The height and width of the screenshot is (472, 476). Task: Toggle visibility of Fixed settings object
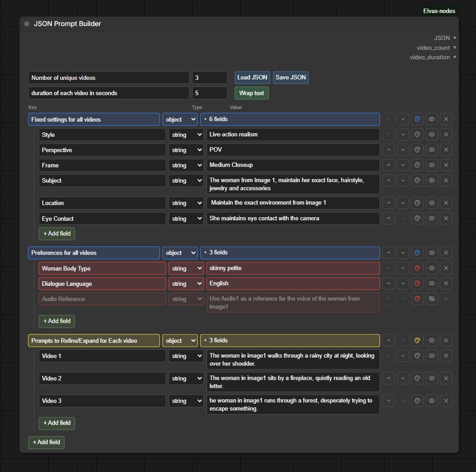pyautogui.click(x=432, y=119)
